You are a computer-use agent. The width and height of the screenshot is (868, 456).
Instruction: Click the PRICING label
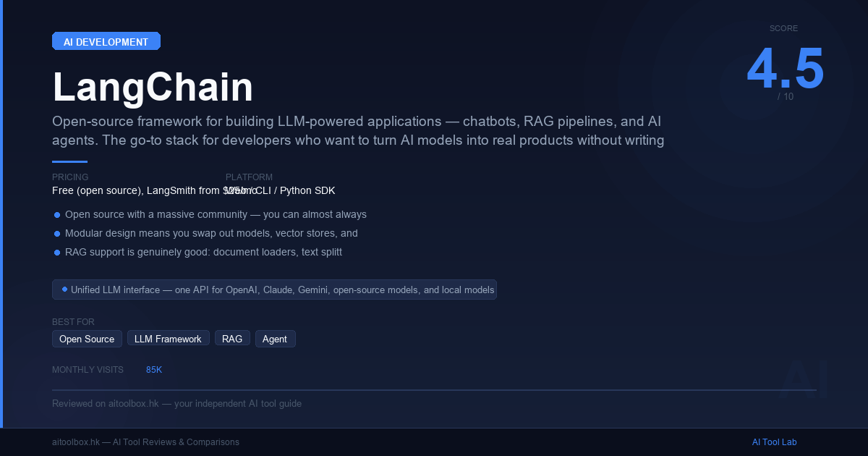click(x=70, y=177)
